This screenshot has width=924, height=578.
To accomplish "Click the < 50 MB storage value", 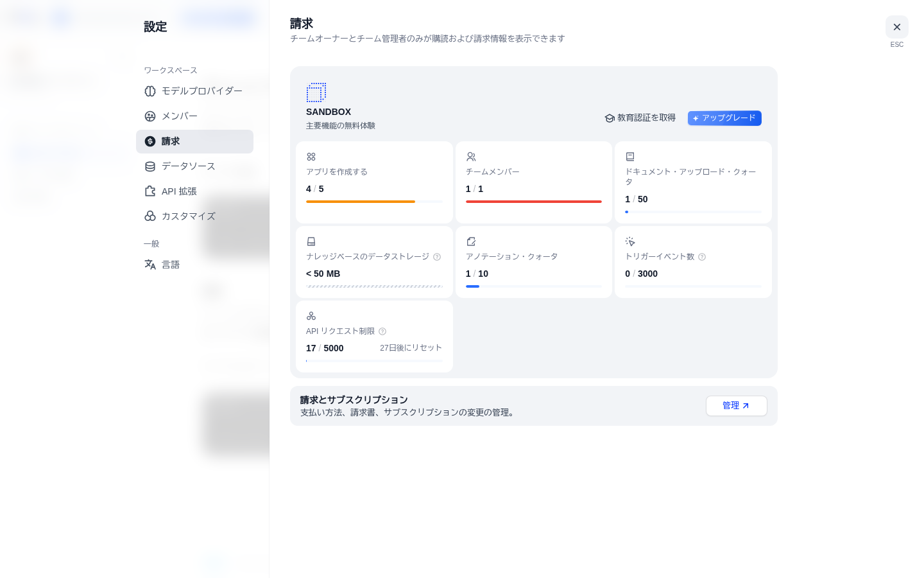I will (323, 274).
